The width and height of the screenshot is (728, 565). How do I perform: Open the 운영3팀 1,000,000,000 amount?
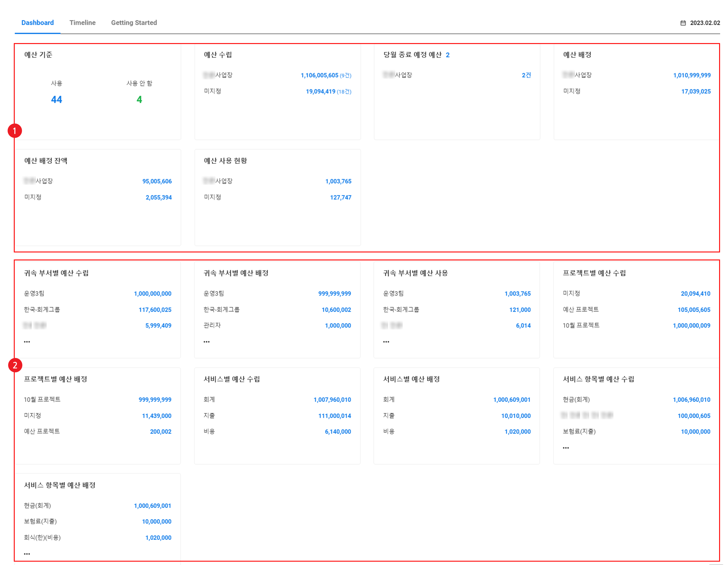(152, 294)
